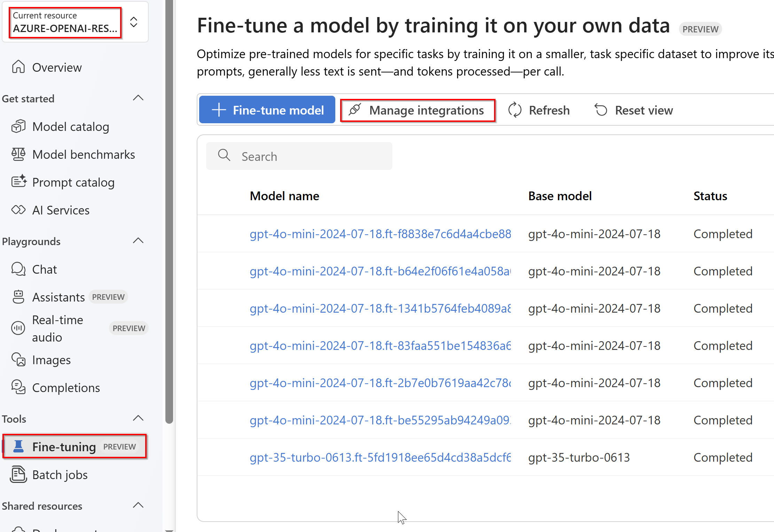The height and width of the screenshot is (532, 774).
Task: Open the Prompt catalog sidebar item
Action: (x=73, y=182)
